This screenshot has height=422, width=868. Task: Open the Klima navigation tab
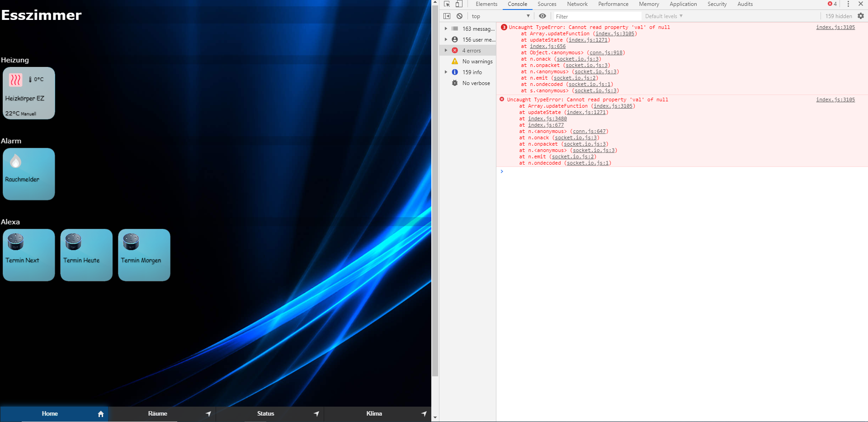(x=377, y=414)
